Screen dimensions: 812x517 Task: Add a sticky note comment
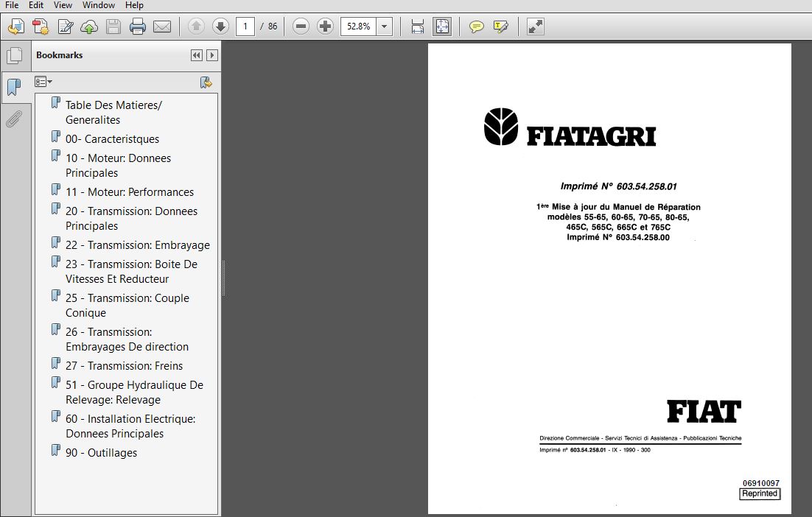coord(477,27)
